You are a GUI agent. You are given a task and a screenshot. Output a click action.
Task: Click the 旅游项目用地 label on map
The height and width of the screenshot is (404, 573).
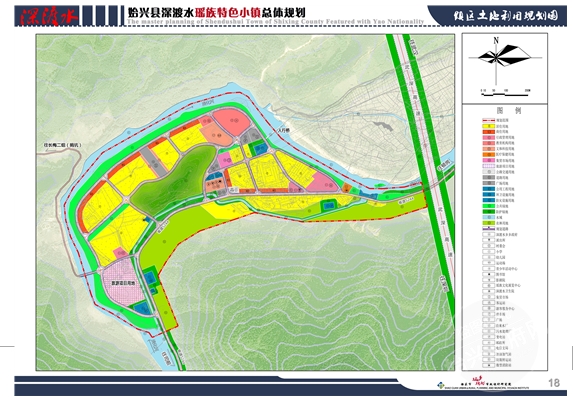124,283
